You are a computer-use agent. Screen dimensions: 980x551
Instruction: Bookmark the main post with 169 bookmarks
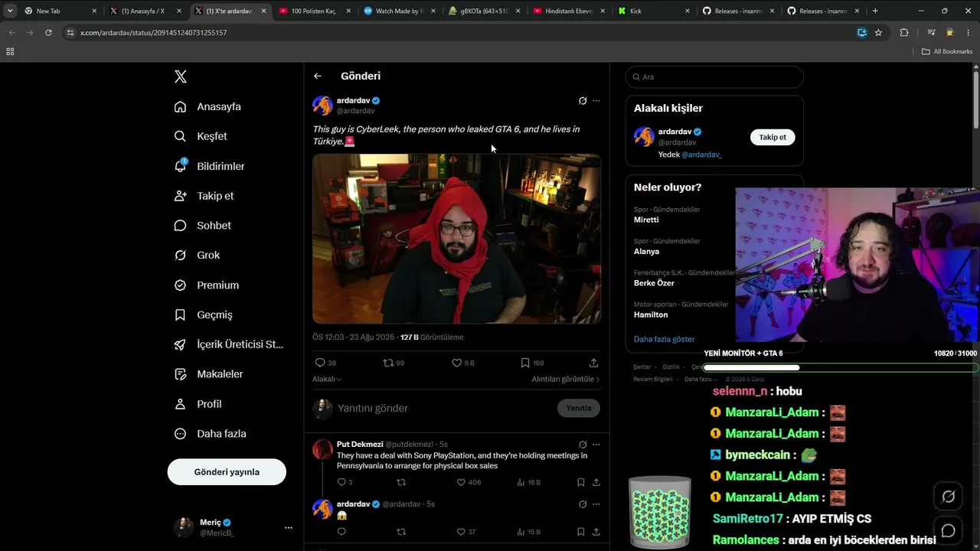click(x=525, y=363)
